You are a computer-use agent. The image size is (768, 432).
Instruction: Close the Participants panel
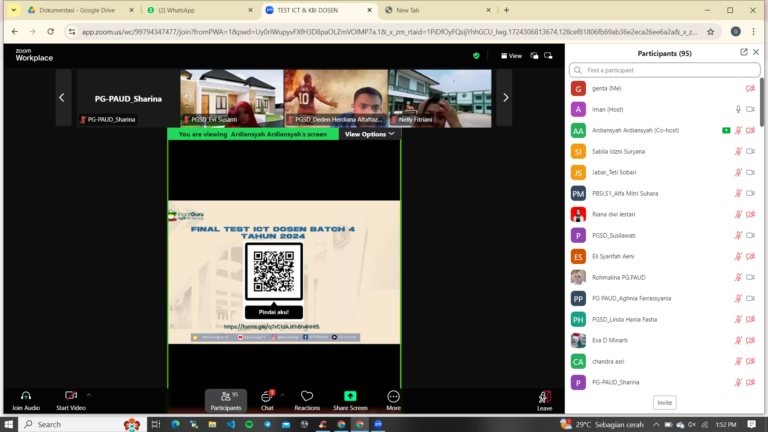click(x=756, y=52)
